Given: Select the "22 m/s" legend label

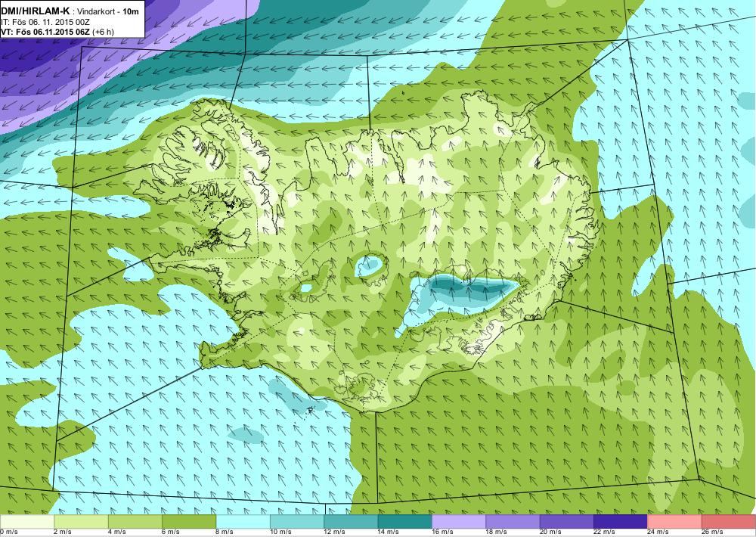Looking at the screenshot, I should click(x=605, y=532).
